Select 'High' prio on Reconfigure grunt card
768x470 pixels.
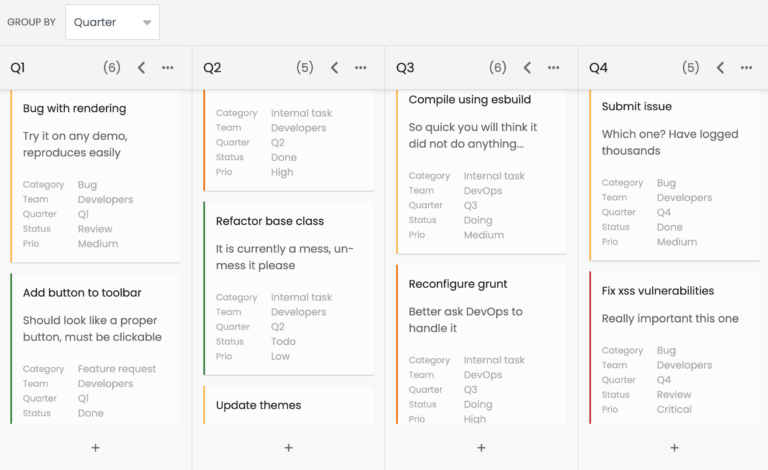pos(475,419)
